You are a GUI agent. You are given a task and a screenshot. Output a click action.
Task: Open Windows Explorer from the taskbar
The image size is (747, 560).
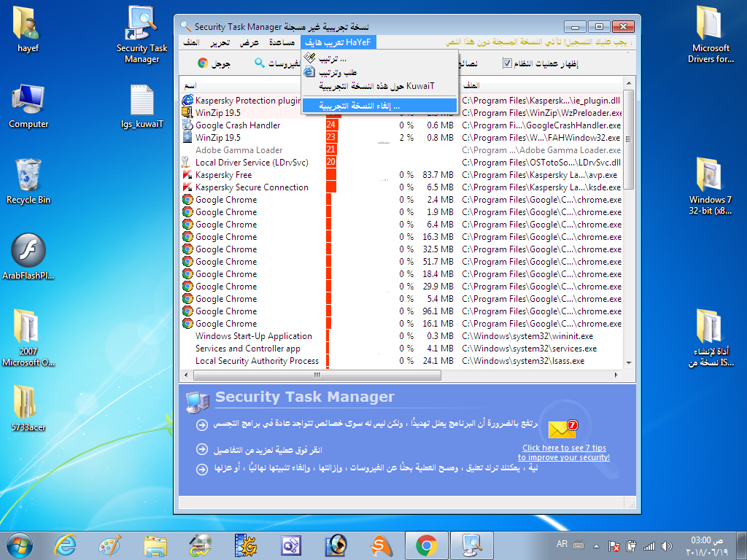(155, 545)
